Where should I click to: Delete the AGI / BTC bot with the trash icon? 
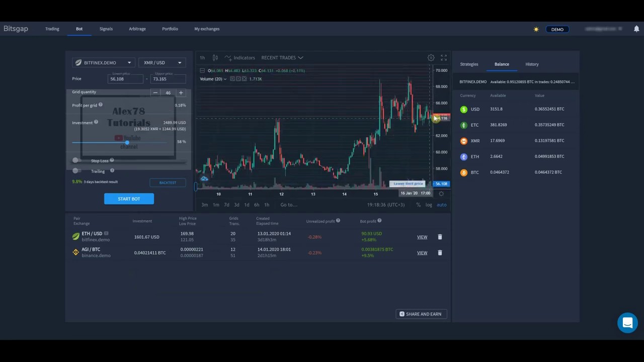pyautogui.click(x=440, y=253)
